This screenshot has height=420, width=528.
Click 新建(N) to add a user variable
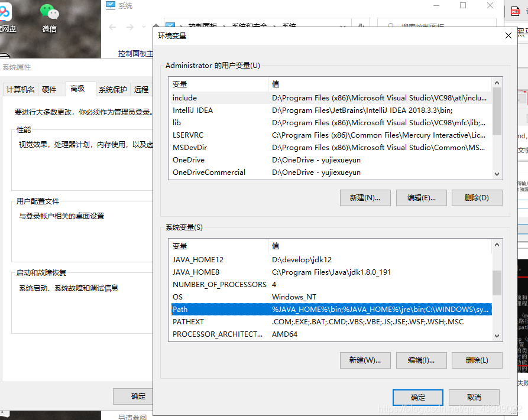[365, 197]
